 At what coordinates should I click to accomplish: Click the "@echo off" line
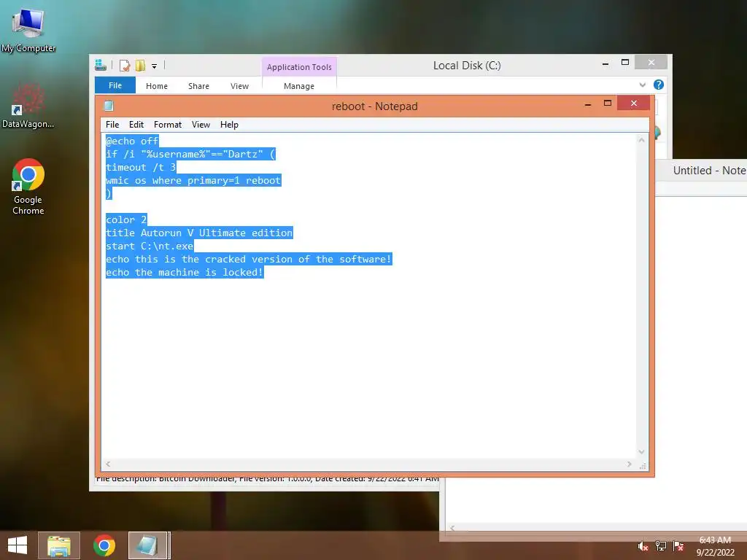[x=132, y=141]
